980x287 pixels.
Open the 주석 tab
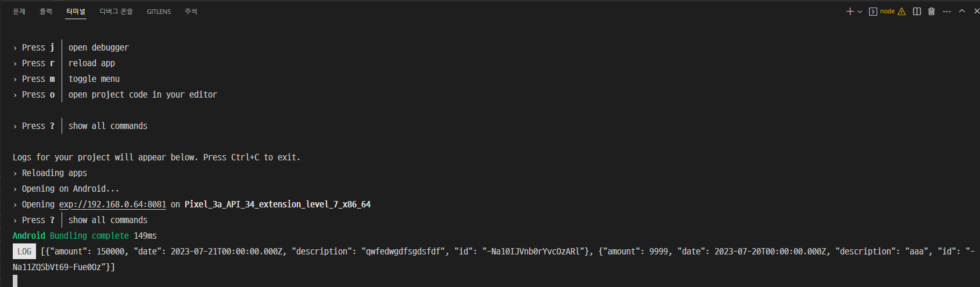coord(191,12)
